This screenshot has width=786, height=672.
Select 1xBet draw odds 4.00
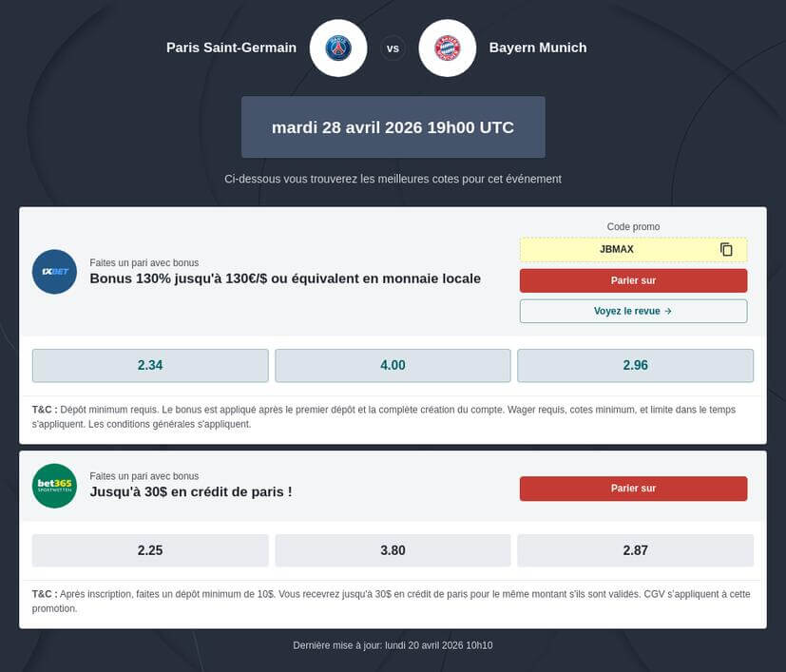393,365
